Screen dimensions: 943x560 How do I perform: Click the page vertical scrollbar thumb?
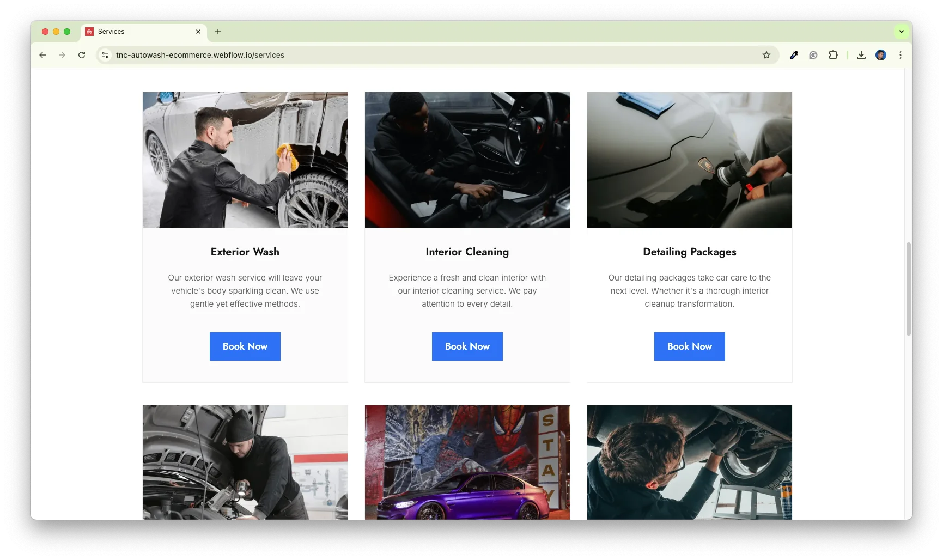(x=908, y=289)
